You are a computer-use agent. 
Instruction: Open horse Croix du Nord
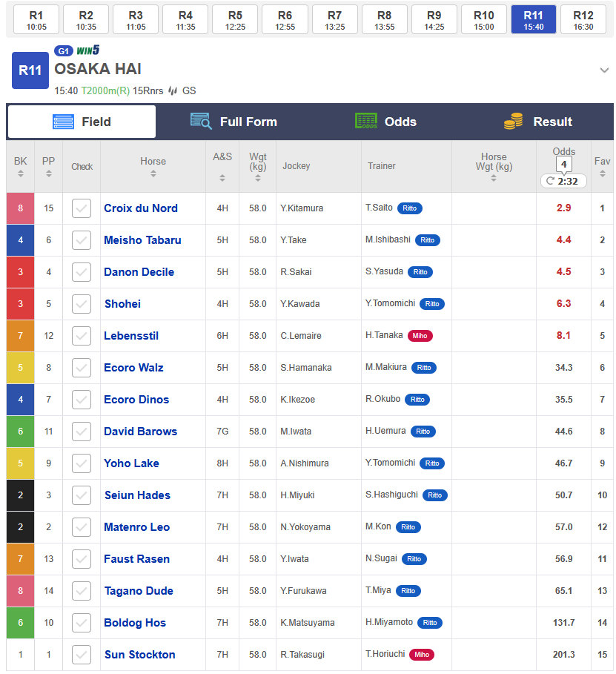coord(141,208)
